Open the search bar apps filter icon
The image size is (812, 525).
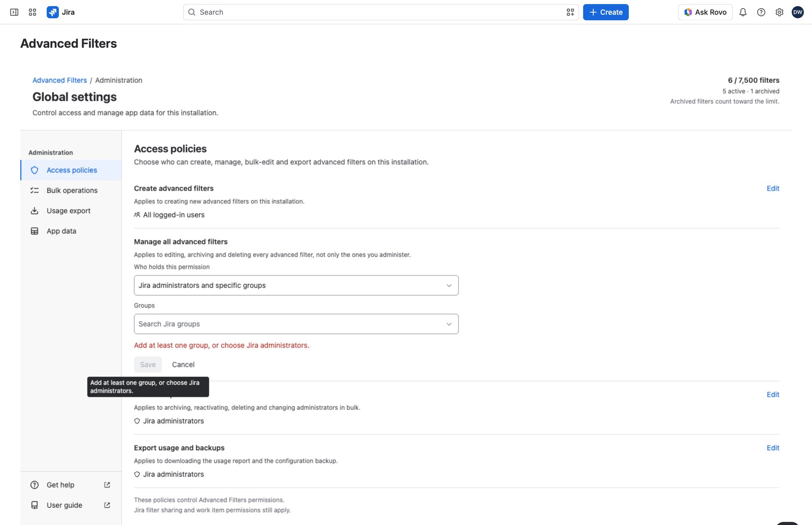pyautogui.click(x=570, y=12)
